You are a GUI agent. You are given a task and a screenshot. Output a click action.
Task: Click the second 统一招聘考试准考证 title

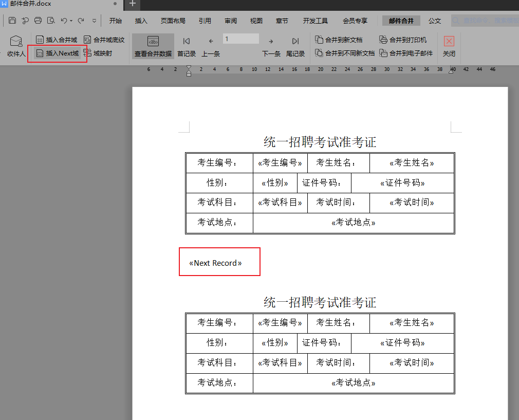point(320,302)
